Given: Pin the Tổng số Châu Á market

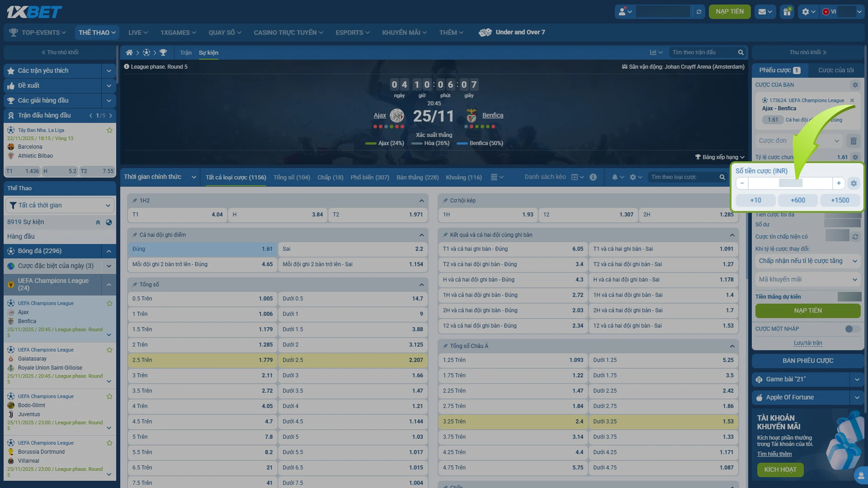Looking at the screenshot, I should [x=445, y=346].
